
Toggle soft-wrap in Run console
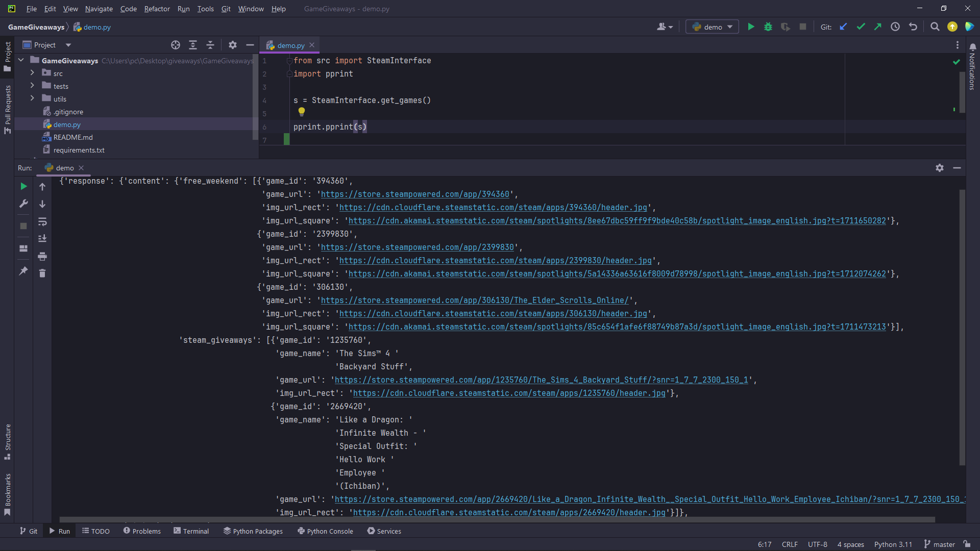click(42, 221)
